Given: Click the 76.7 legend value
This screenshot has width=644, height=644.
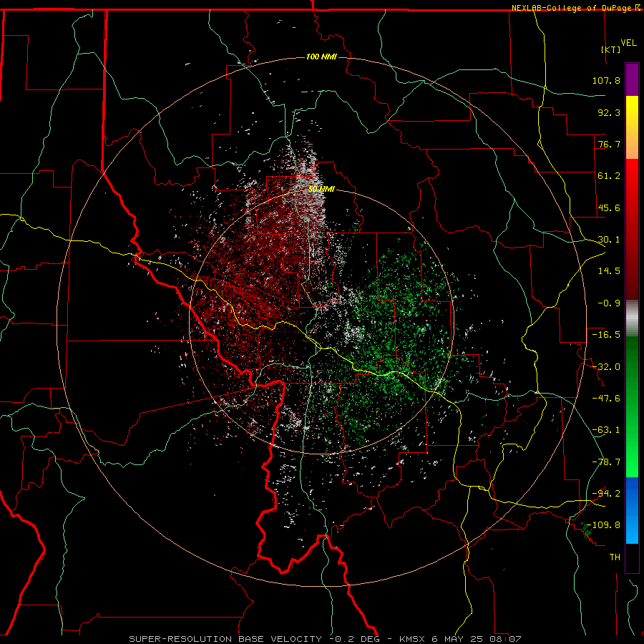Looking at the screenshot, I should click(x=609, y=144).
